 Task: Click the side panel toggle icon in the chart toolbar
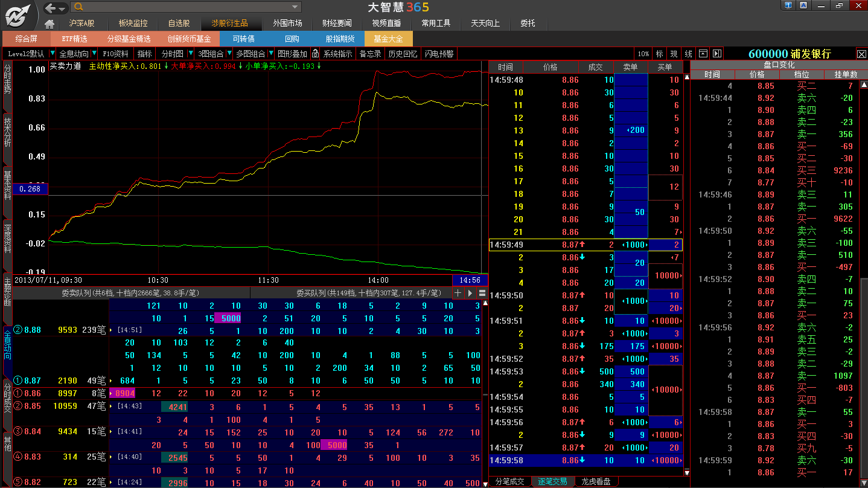coord(716,54)
